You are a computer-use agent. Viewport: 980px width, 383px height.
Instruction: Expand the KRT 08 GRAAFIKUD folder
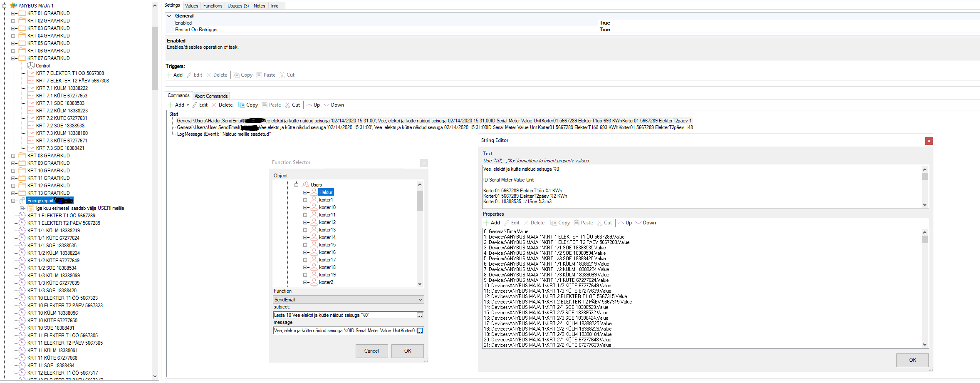(13, 156)
